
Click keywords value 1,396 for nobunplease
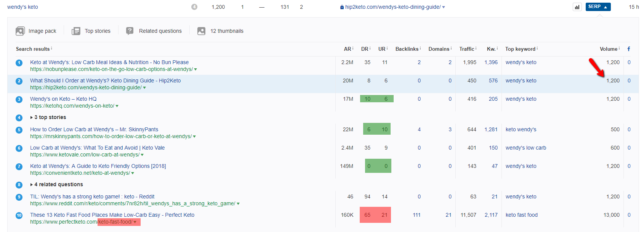point(491,62)
